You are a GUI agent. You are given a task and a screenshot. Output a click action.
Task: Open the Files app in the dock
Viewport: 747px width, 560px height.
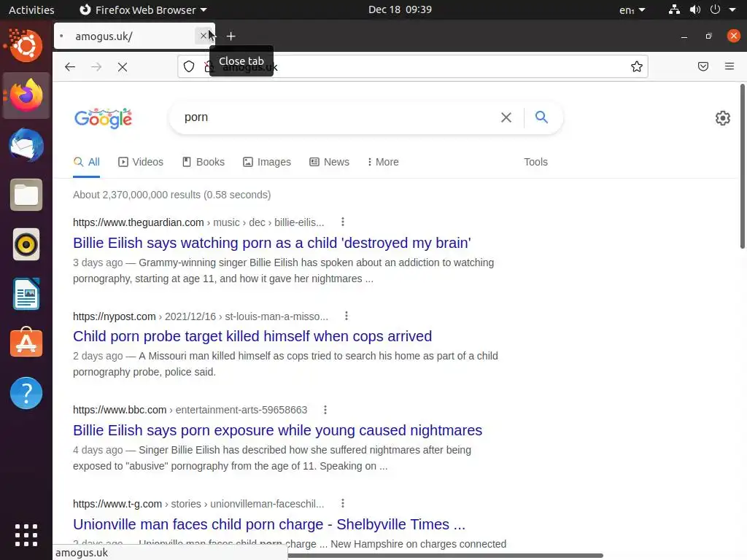[x=26, y=195]
